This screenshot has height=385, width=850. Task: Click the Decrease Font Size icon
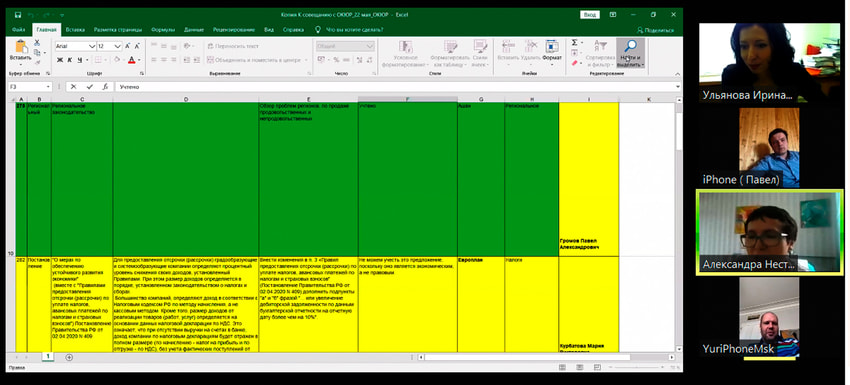[x=137, y=47]
